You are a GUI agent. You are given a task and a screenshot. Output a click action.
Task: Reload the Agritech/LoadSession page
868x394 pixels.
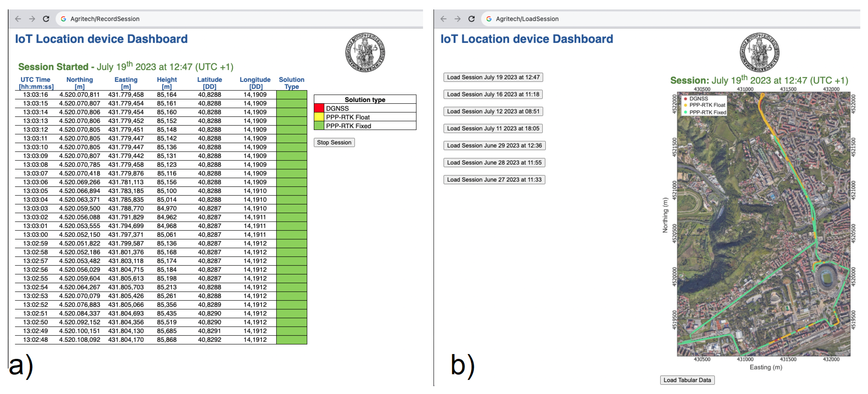pyautogui.click(x=471, y=19)
